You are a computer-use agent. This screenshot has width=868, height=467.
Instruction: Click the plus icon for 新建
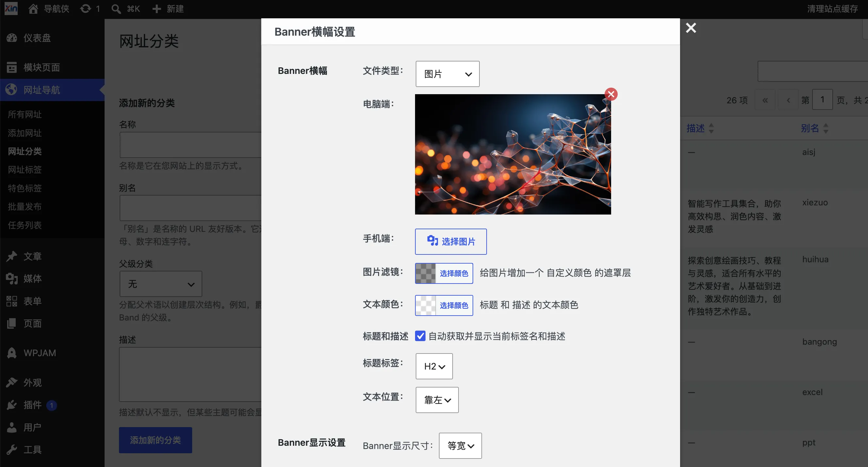coord(156,9)
